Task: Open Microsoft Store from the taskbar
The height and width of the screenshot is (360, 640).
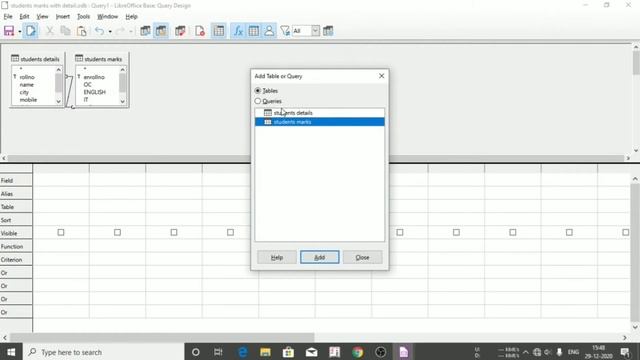Action: [288, 352]
